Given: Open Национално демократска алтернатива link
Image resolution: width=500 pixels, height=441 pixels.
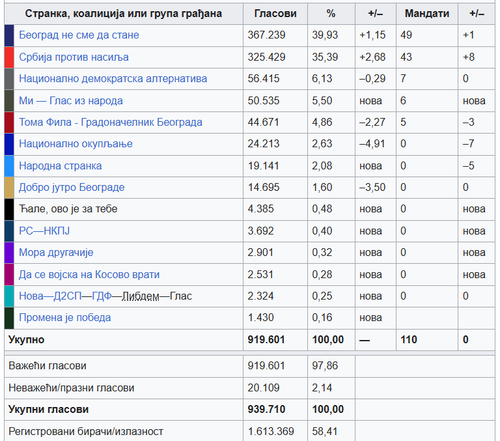Looking at the screenshot, I should tap(113, 79).
